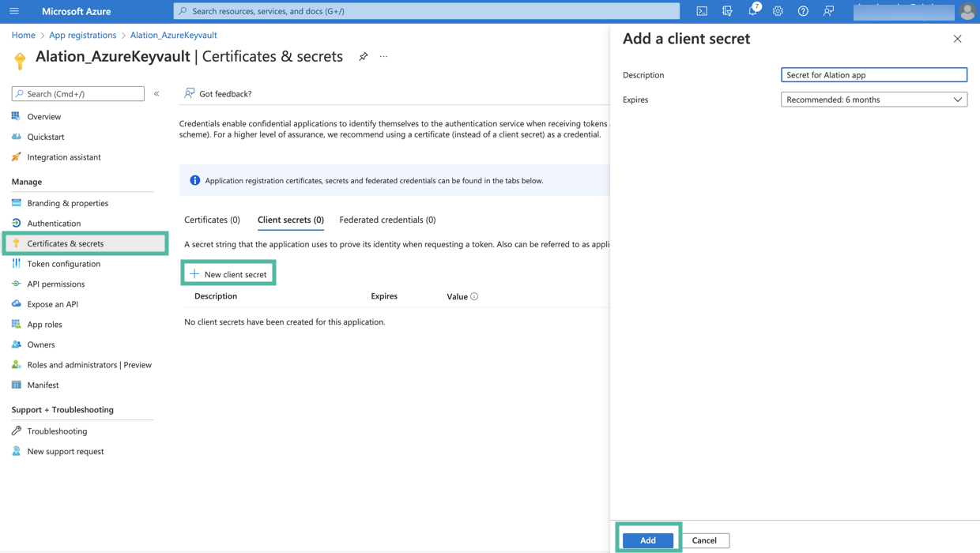
Task: Click the Expires column header
Action: (384, 296)
